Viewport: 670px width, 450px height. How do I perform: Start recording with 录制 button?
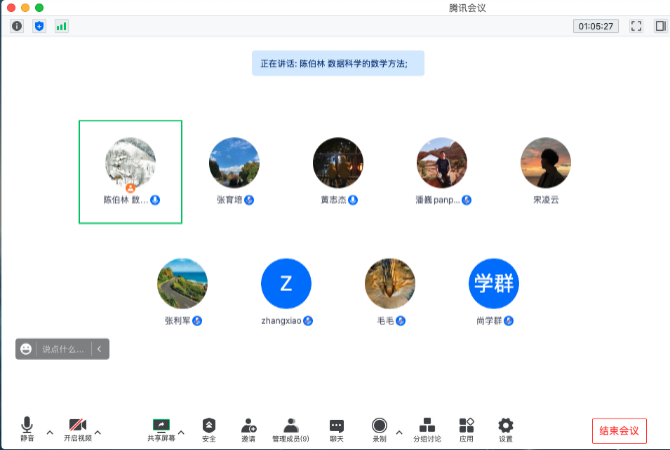379,429
